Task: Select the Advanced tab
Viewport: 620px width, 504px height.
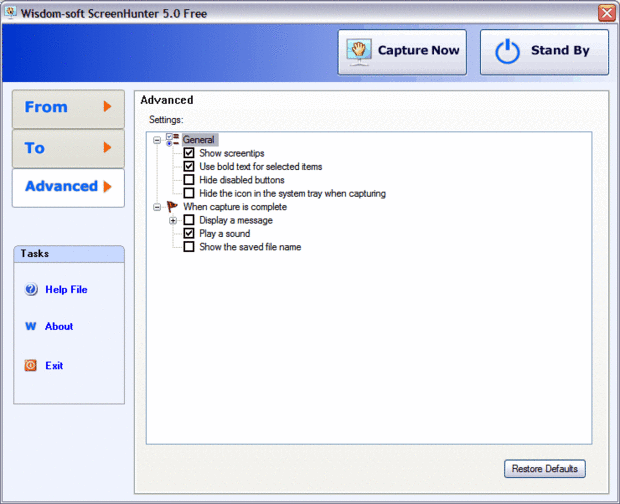Action: (x=68, y=188)
